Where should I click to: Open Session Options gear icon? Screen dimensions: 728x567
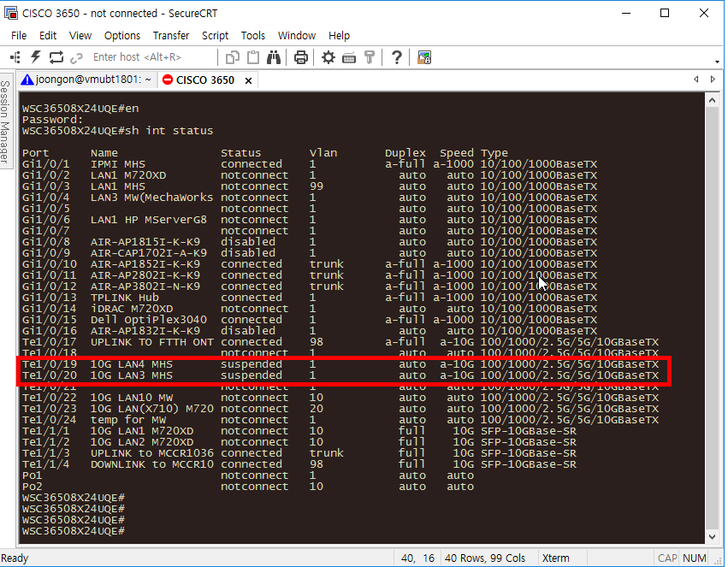tap(328, 57)
